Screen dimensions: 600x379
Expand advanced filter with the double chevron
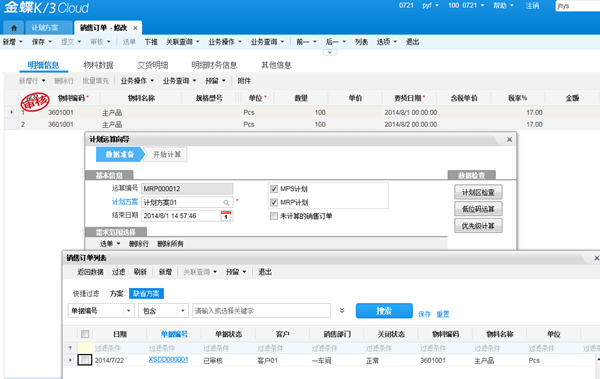(x=342, y=310)
